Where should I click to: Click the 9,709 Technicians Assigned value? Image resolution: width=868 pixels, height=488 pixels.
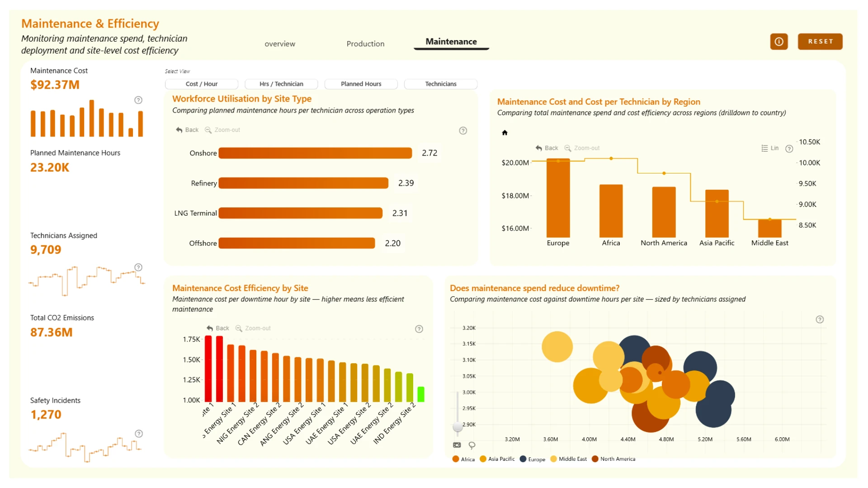point(46,250)
